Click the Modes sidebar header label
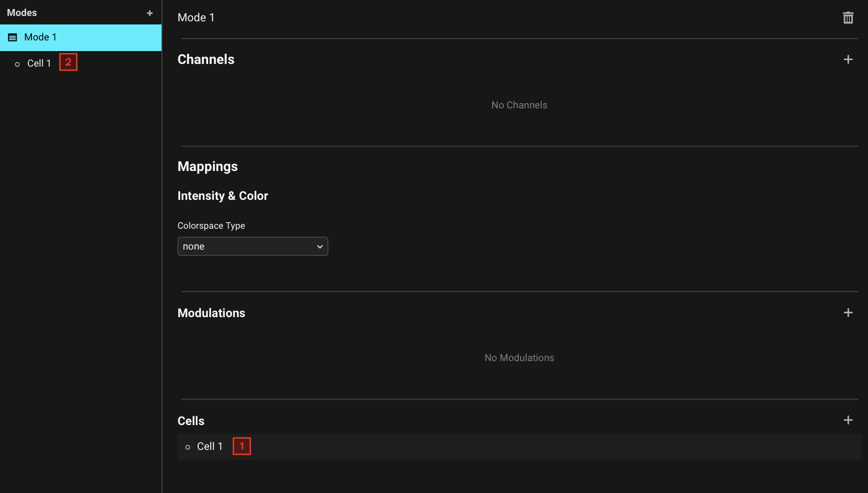868x493 pixels. [22, 13]
